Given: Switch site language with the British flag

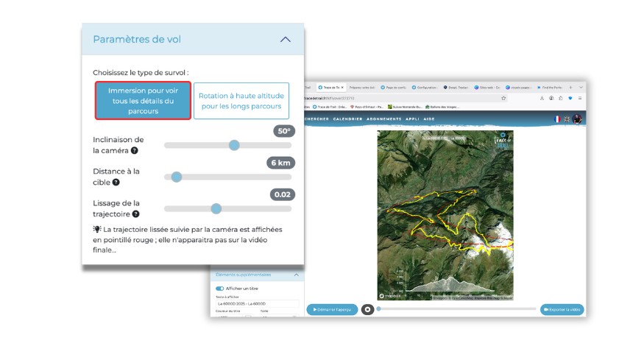Looking at the screenshot, I should click(567, 119).
